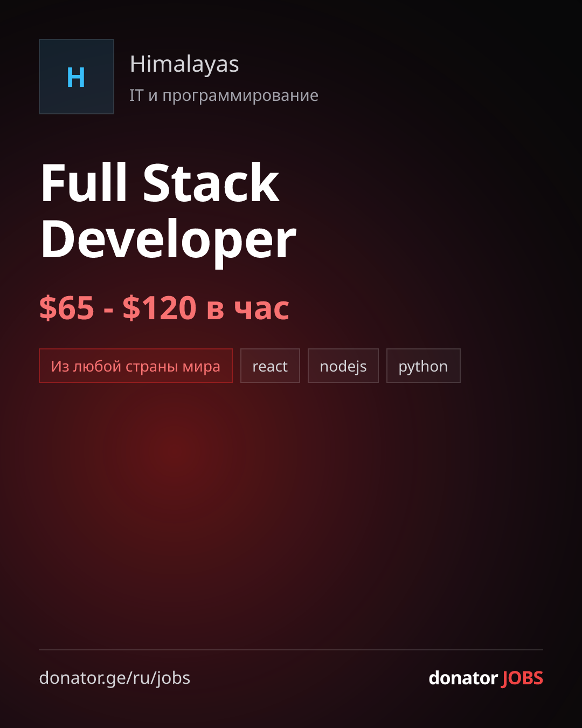Screen dimensions: 582x728
Task: Select the react skill tag
Action: (x=270, y=366)
